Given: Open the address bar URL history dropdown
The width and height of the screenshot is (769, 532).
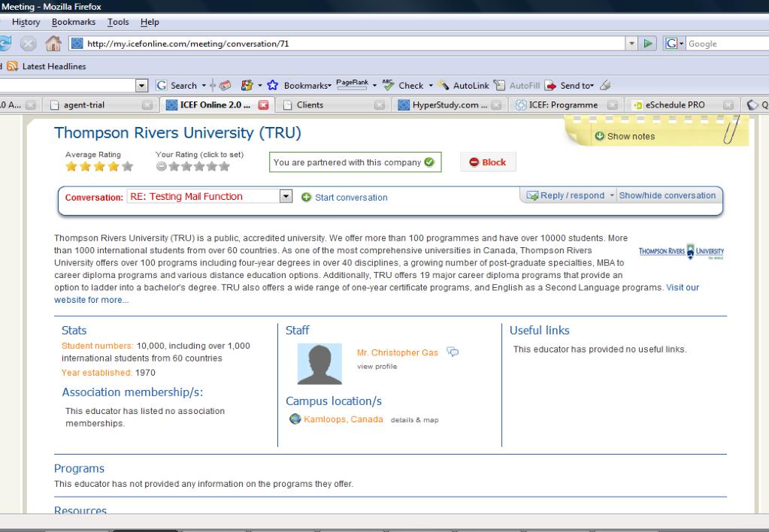Looking at the screenshot, I should pos(631,44).
